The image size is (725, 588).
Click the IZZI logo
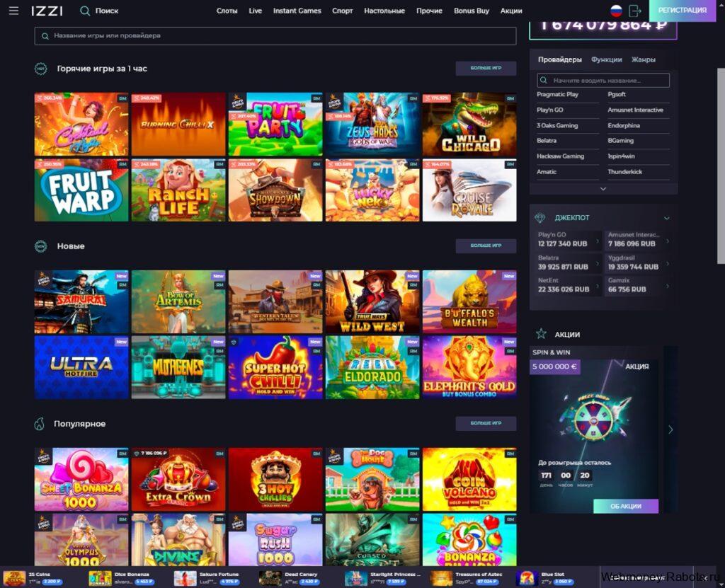pyautogui.click(x=47, y=11)
